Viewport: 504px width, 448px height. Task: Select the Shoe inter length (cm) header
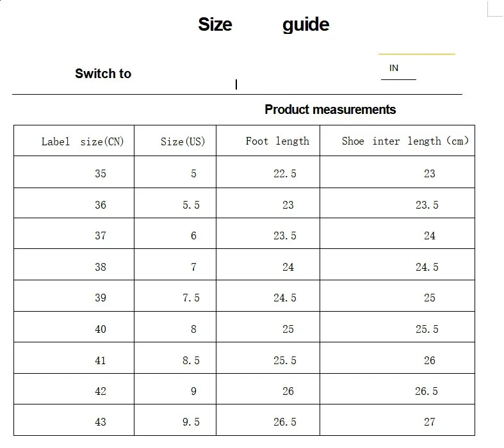397,141
